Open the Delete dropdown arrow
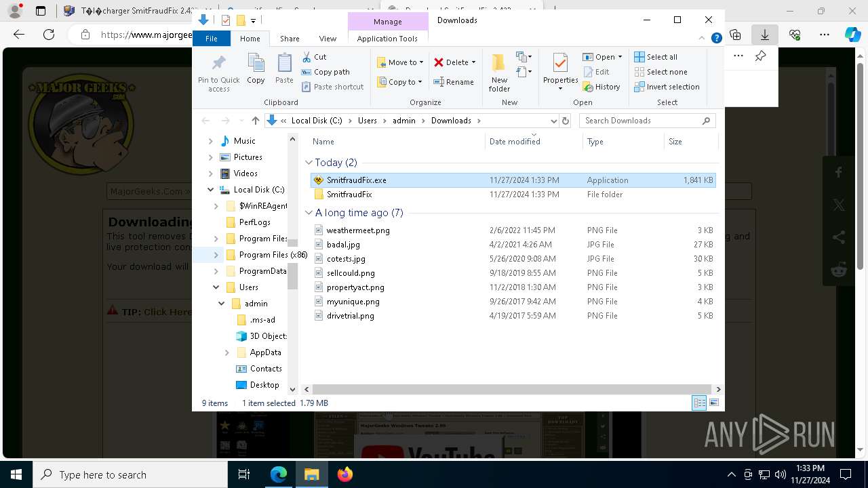Screen dimensions: 868x488 click(473, 62)
